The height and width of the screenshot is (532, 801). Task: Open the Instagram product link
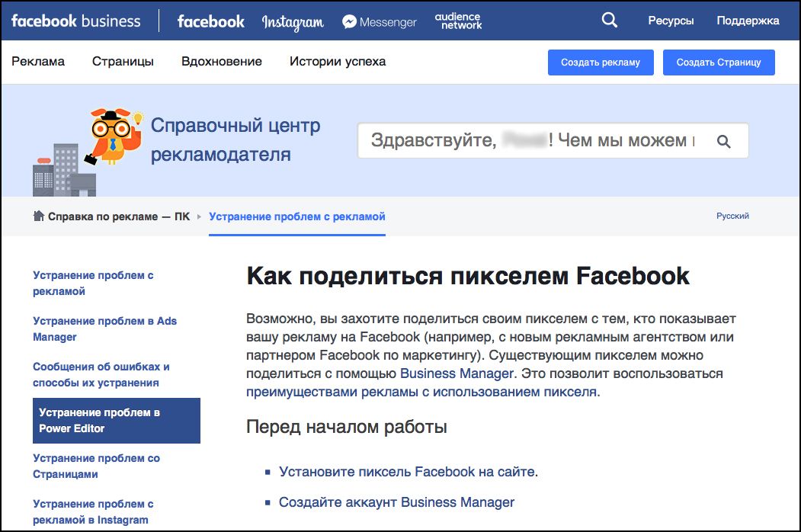point(293,23)
